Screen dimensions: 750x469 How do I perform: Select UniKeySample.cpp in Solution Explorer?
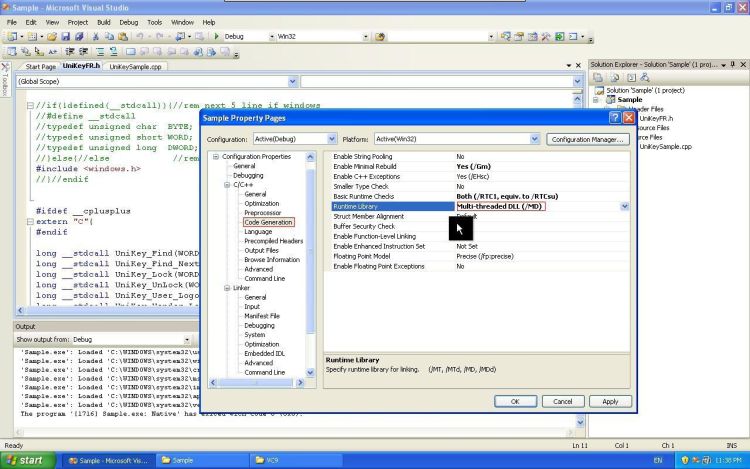pos(665,147)
